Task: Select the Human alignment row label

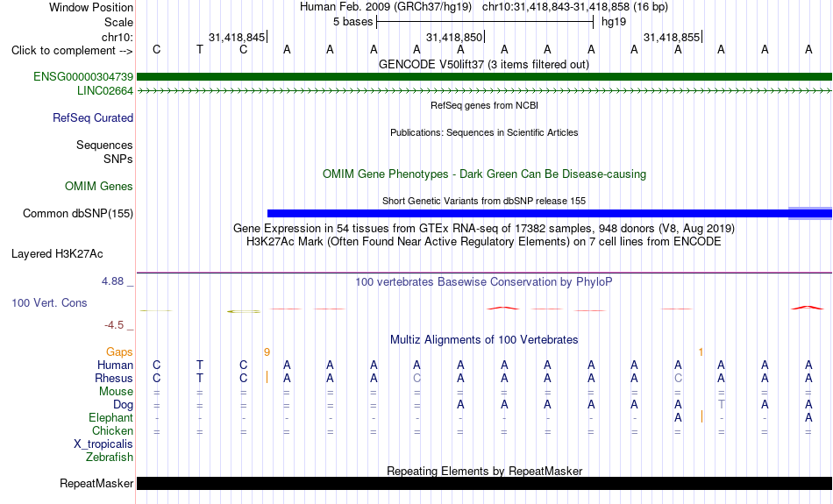Action: [115, 366]
